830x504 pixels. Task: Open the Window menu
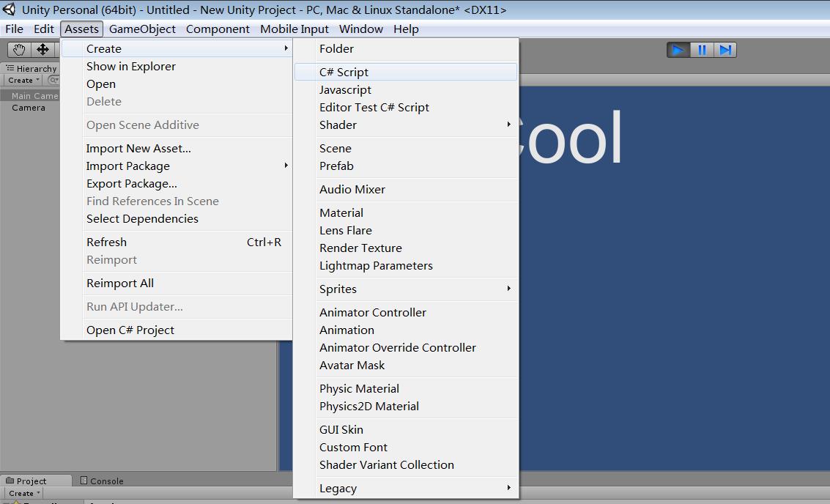pos(361,29)
